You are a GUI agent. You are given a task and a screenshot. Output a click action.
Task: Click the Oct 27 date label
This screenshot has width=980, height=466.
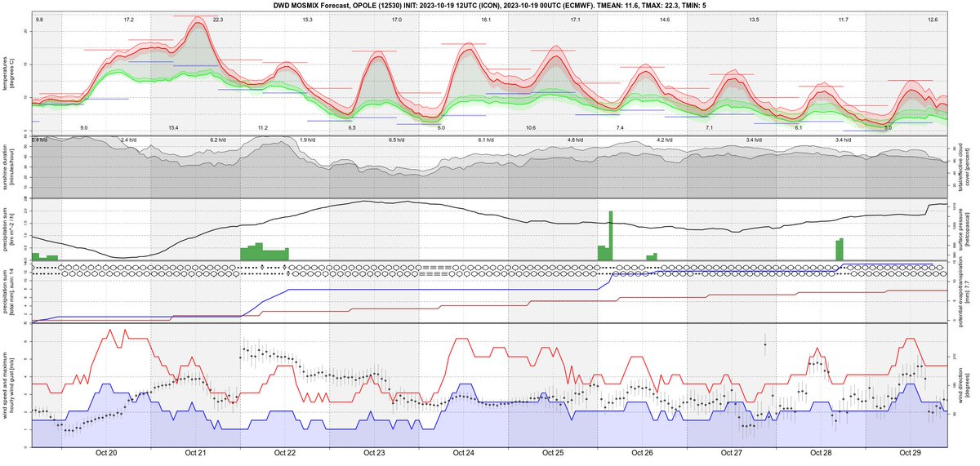click(x=733, y=452)
